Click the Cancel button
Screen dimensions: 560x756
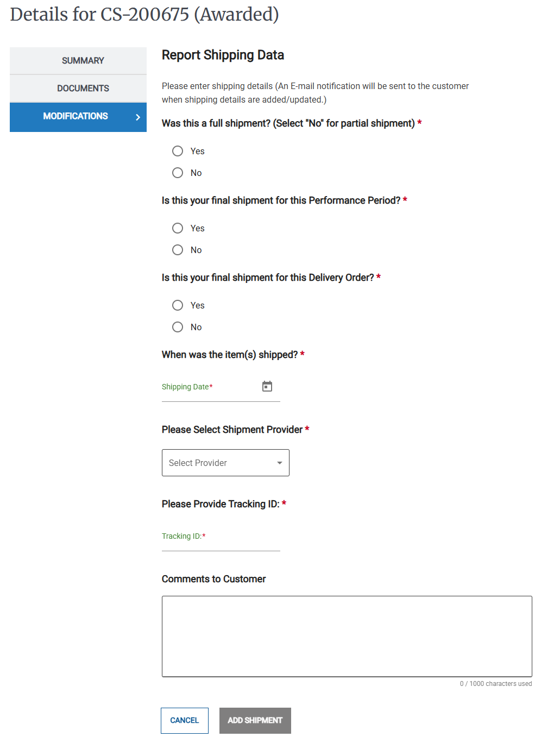point(184,720)
